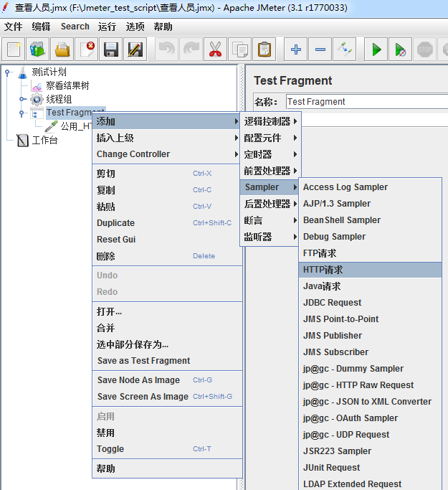Click the Expand All plus icon
This screenshot has height=490, width=448.
point(295,50)
